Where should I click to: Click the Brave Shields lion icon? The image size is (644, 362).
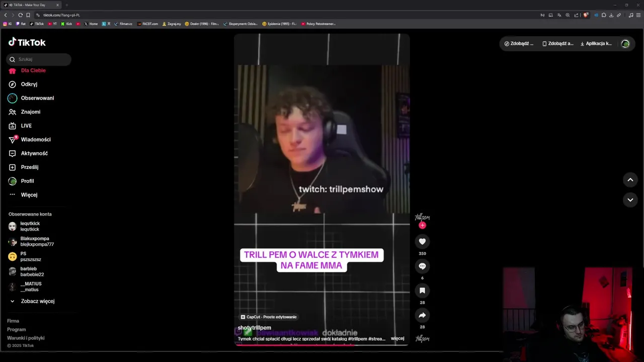tap(585, 15)
